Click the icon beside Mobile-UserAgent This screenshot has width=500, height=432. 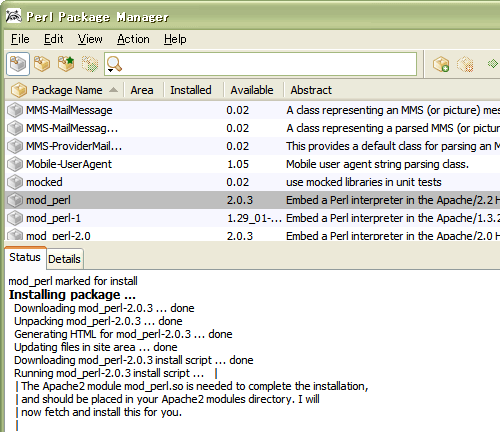[15, 164]
